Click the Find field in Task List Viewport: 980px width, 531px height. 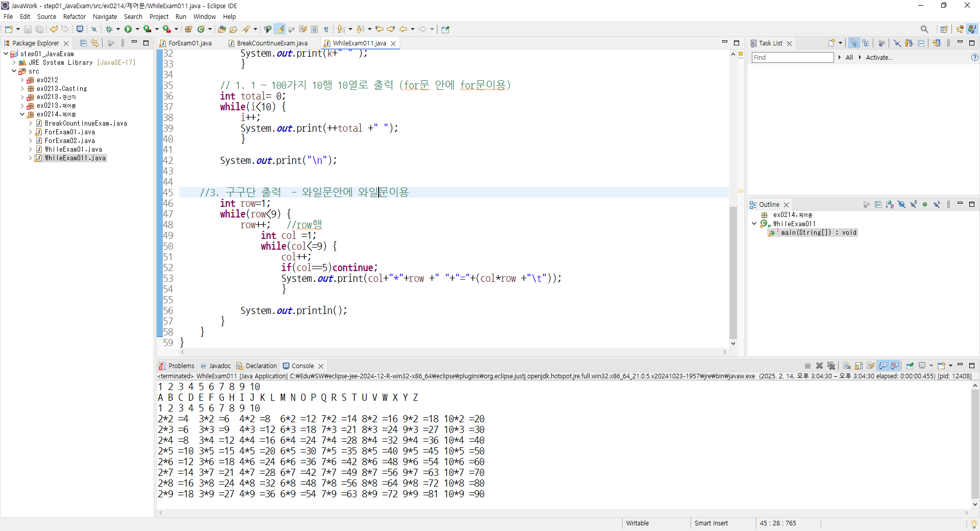792,57
